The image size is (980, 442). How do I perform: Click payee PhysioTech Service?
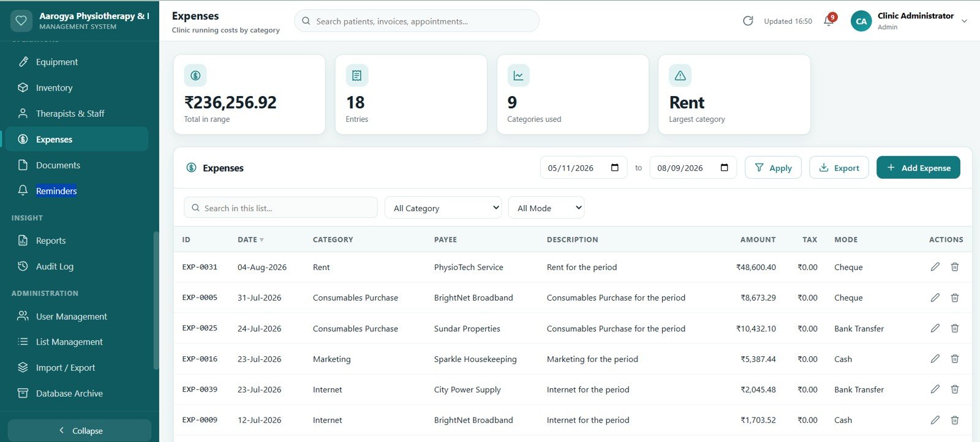[469, 267]
